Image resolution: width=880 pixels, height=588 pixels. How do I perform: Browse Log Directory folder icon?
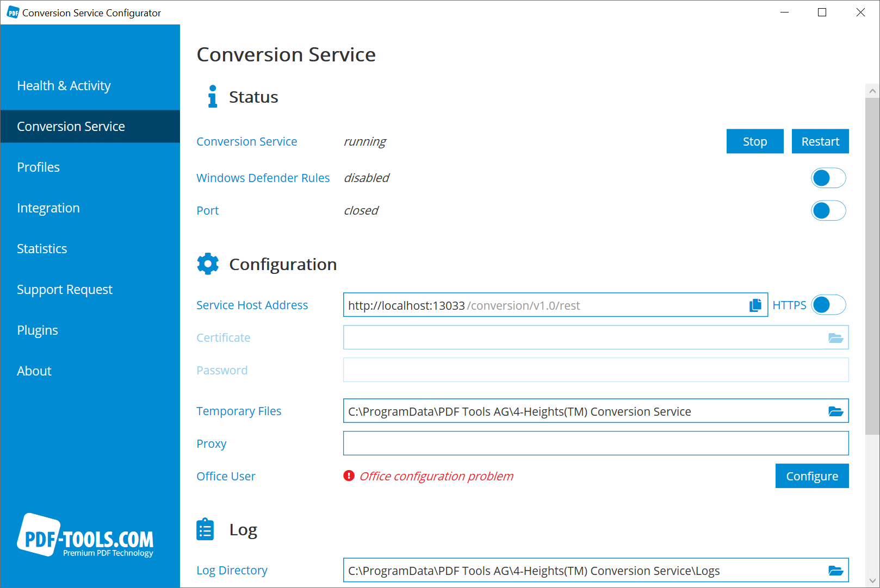[835, 571]
